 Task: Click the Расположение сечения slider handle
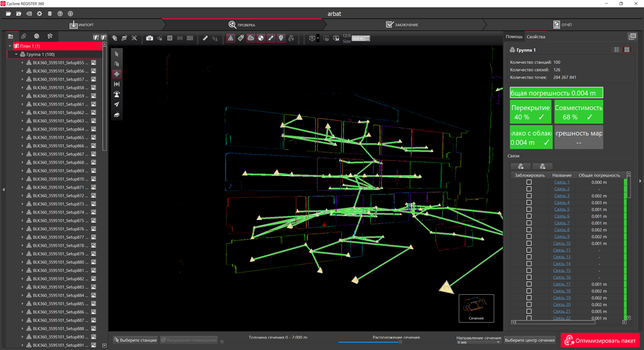click(x=400, y=342)
